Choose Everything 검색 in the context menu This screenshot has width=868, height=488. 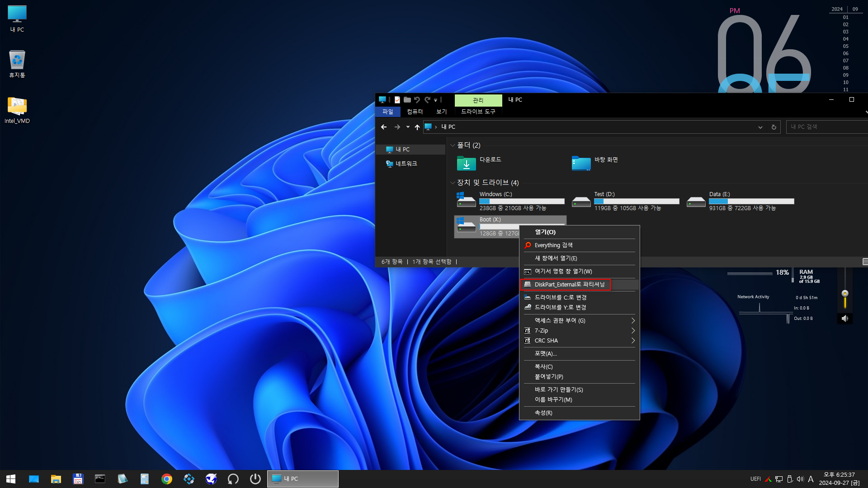(579, 245)
